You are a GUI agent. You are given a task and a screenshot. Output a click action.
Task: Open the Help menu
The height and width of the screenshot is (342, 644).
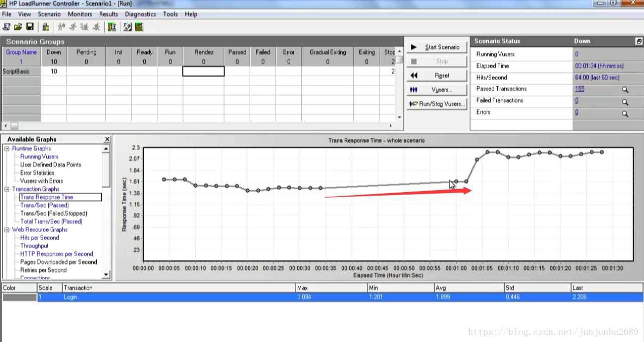[x=191, y=14]
